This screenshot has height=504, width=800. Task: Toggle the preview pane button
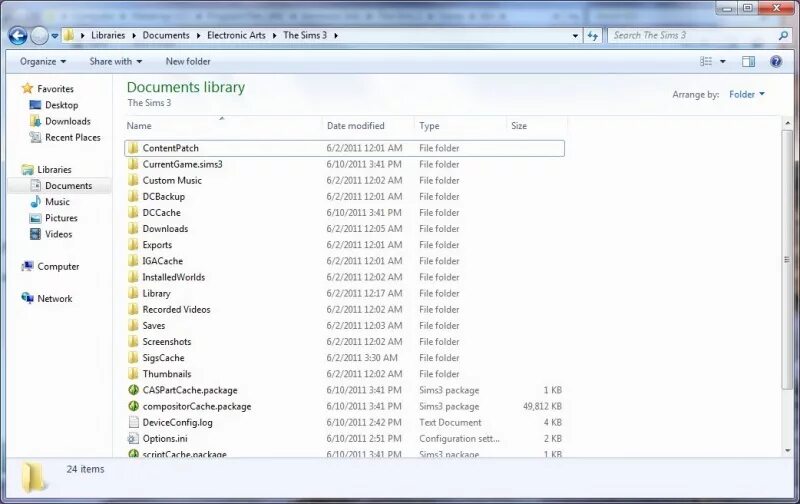point(748,62)
